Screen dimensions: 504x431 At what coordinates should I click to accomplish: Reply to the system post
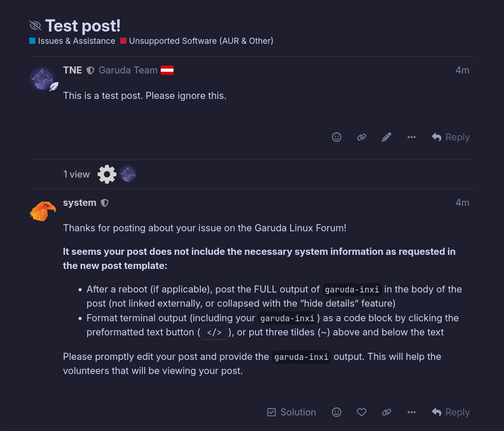451,412
